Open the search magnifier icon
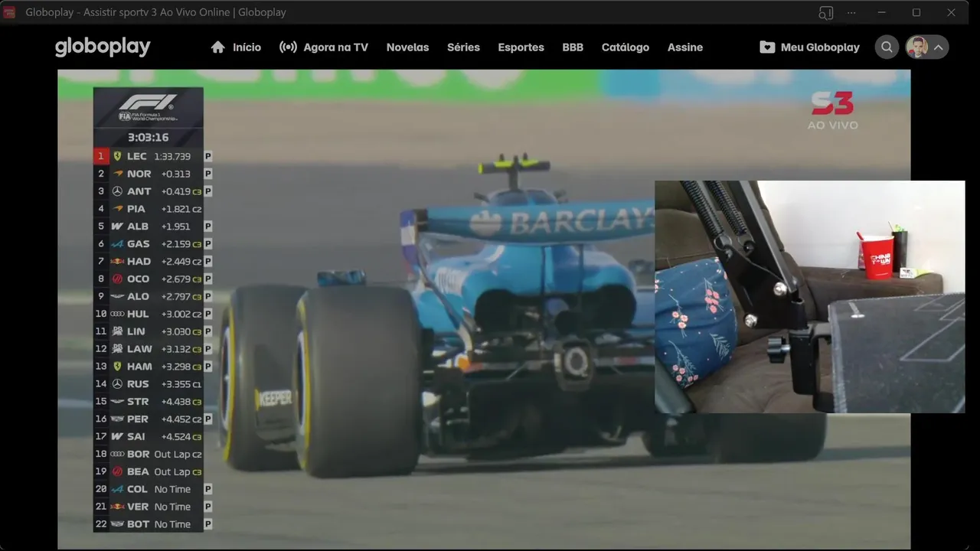Screen dimensions: 980x551 coord(887,47)
